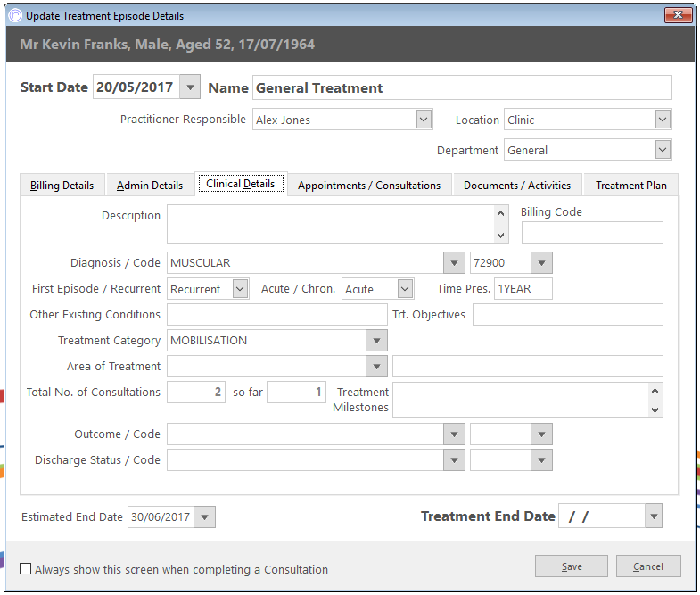Click the Save button
The image size is (700, 595).
point(572,566)
